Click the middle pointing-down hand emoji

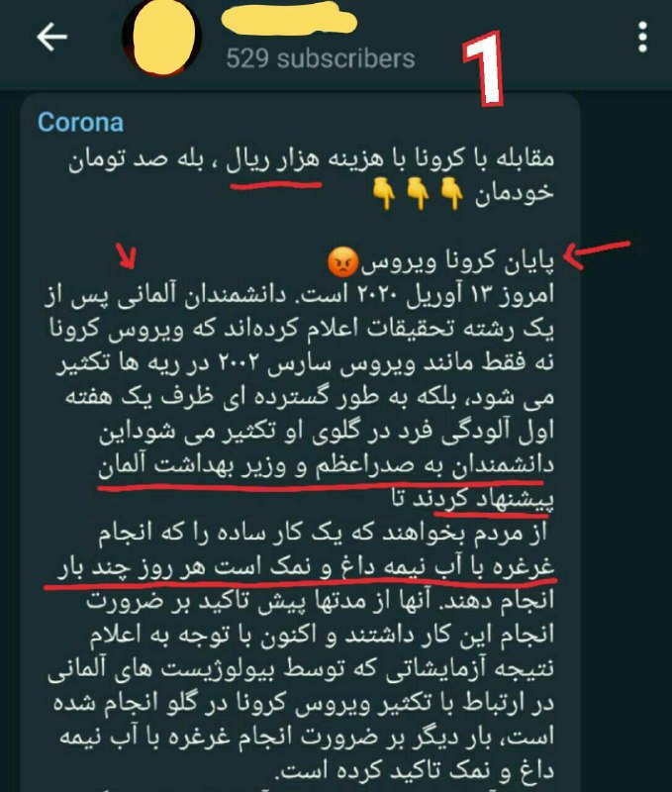pos(418,193)
